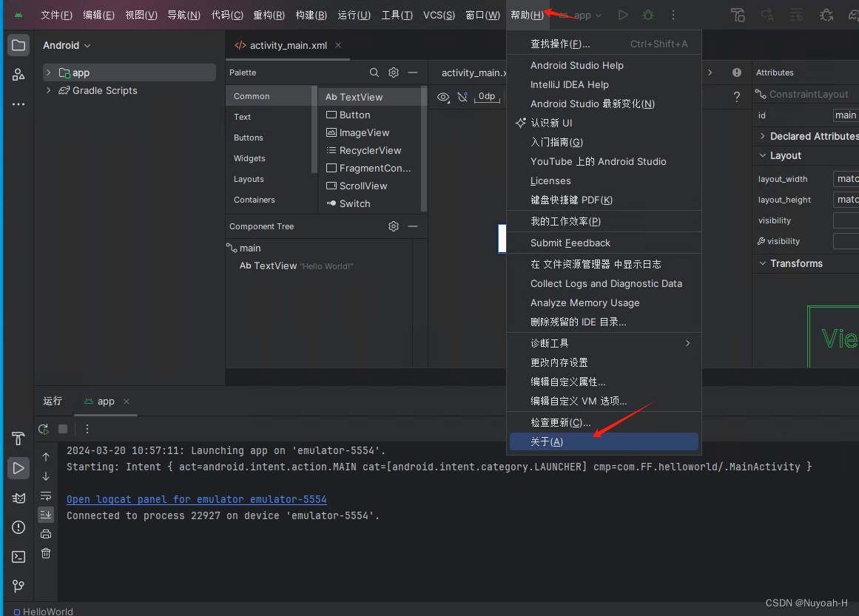The height and width of the screenshot is (616, 859).
Task: Debug the app with bug icon
Action: click(648, 15)
